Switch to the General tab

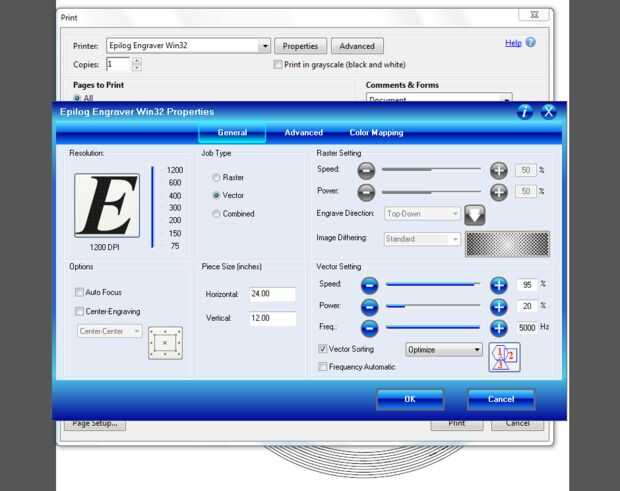[x=232, y=133]
